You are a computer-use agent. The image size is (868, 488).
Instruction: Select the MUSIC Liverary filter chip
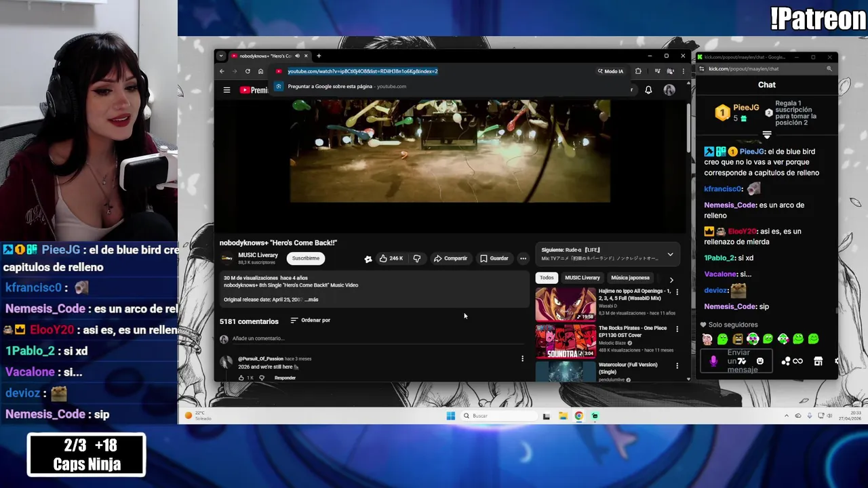point(583,278)
